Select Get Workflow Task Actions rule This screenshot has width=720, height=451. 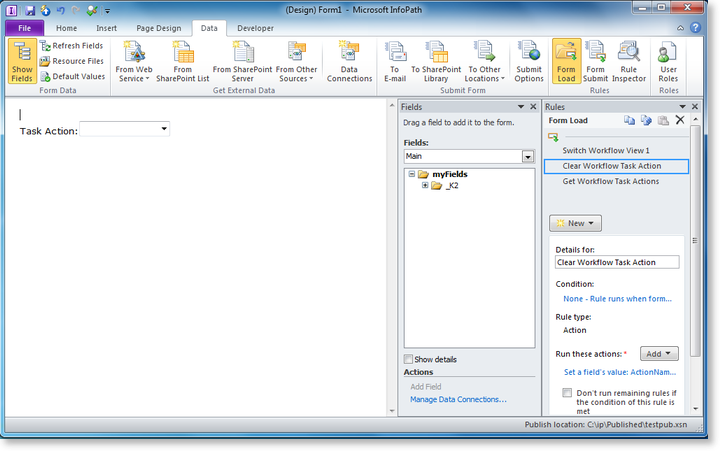616,181
